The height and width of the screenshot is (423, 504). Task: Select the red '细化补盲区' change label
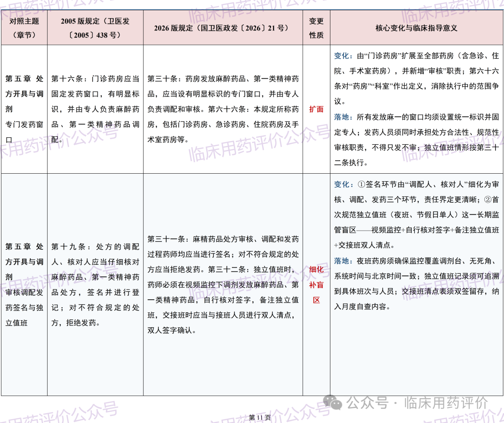coord(316,285)
